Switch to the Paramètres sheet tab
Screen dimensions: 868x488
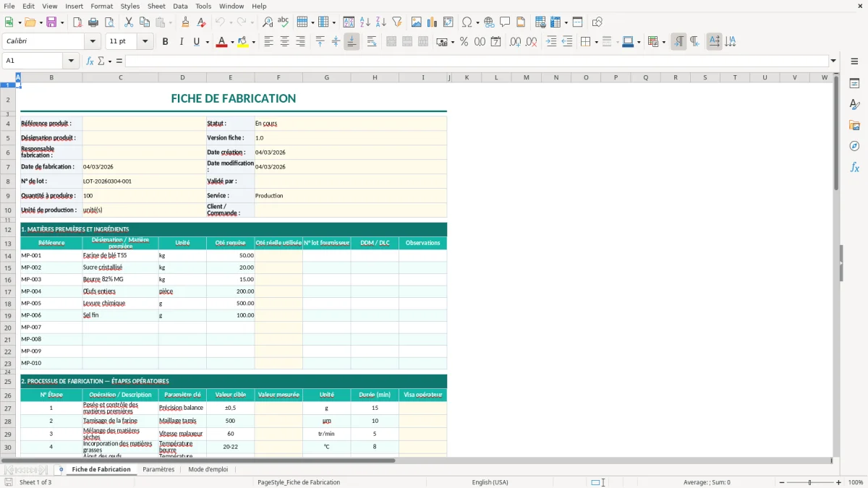pos(158,469)
